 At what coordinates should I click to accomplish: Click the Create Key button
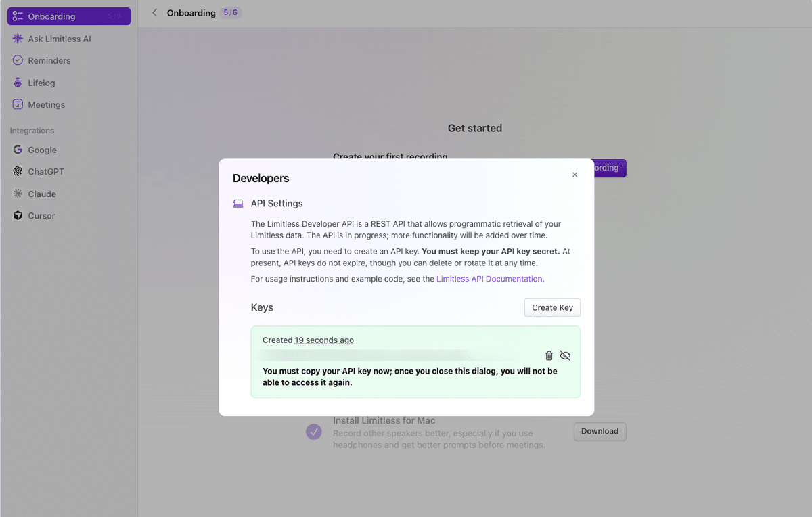coord(552,307)
